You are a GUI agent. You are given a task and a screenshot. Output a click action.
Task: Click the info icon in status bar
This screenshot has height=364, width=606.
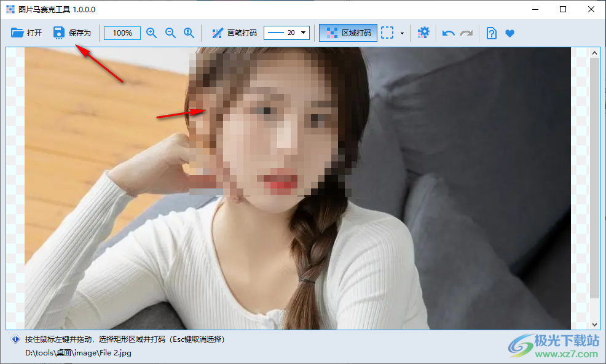click(x=15, y=339)
